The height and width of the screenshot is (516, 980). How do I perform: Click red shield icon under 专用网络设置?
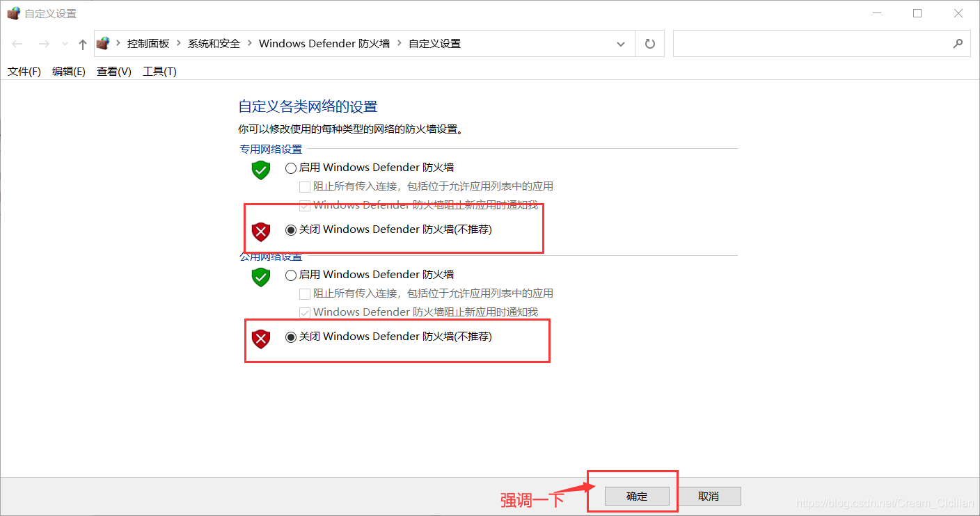(x=261, y=232)
